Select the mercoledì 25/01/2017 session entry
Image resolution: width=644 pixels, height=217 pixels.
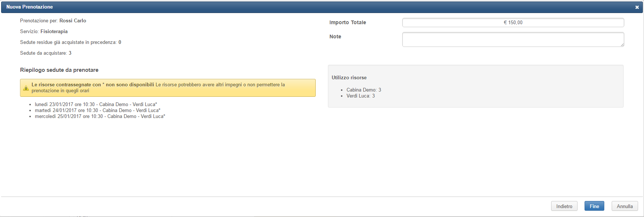coord(100,117)
